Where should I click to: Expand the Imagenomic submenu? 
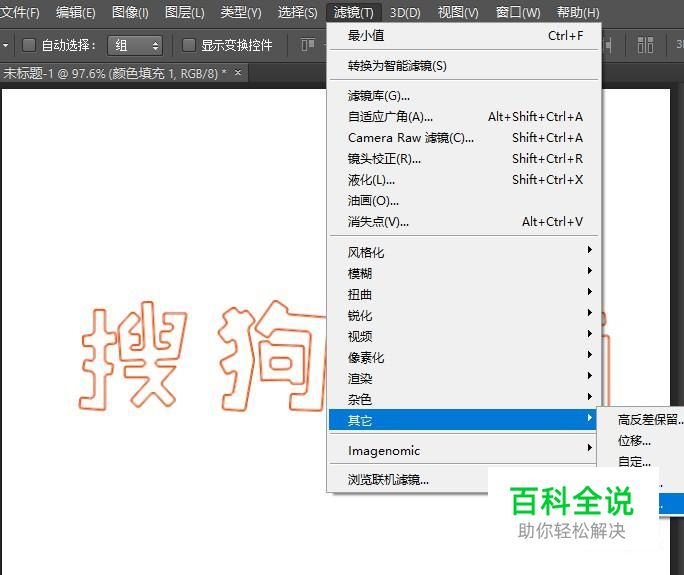[x=462, y=450]
